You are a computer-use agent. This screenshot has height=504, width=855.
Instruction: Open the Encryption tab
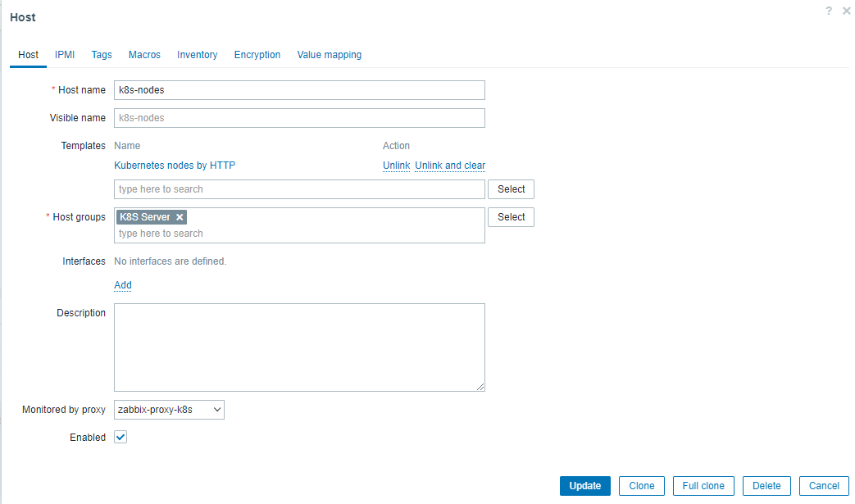tap(257, 54)
